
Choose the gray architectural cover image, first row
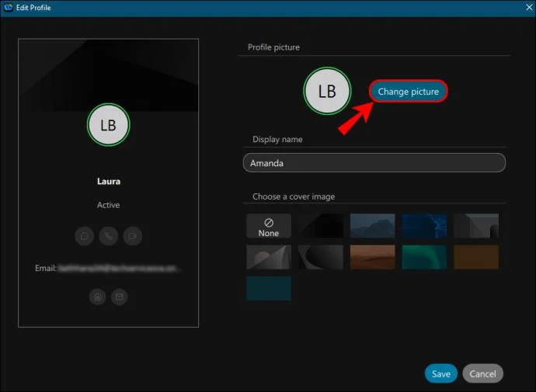476,226
